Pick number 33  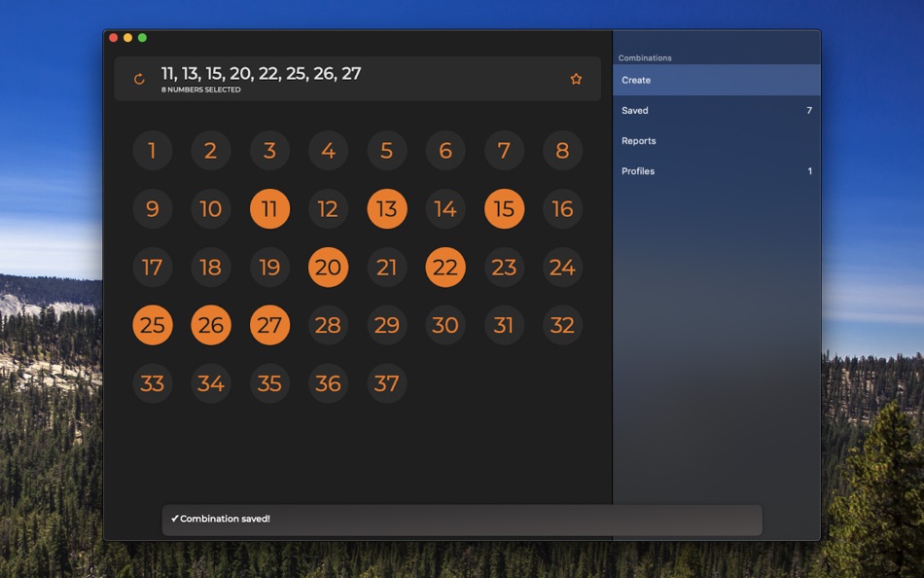(152, 383)
